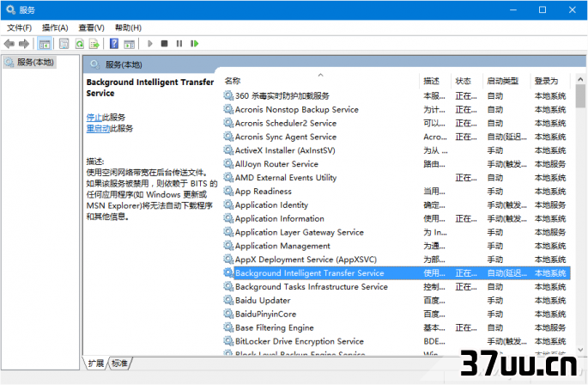Click gear icon of Base Filtering Engine
This screenshot has width=588, height=385.
[228, 327]
